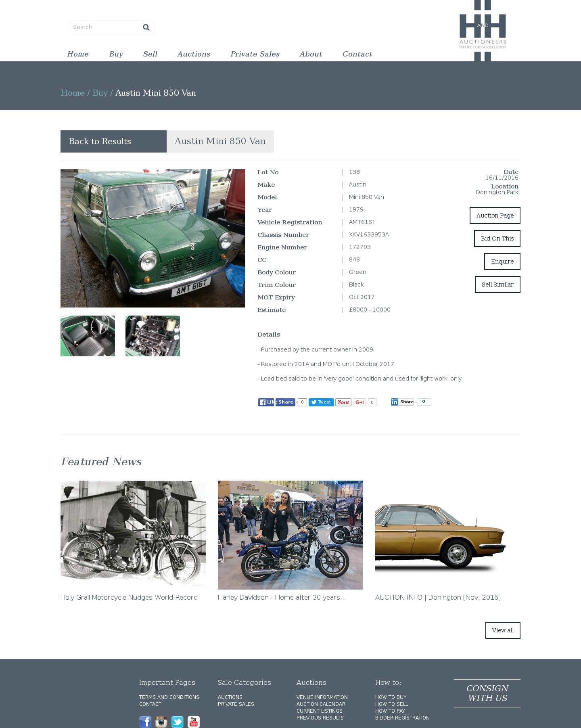
Task: Click the Buy breadcrumb link
Action: point(100,93)
